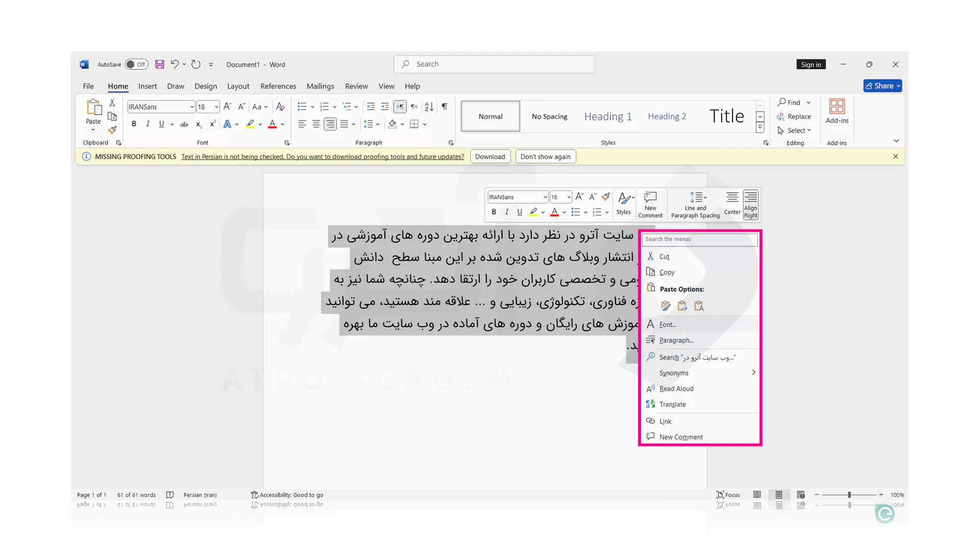The width and height of the screenshot is (980, 551).
Task: Click the Strikethrough icon in ribbon
Action: pos(184,124)
